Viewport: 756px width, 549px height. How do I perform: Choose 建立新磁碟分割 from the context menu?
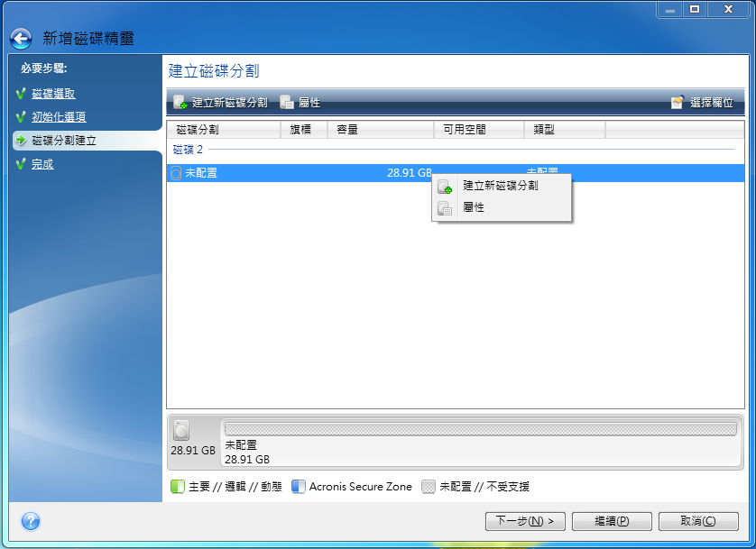pyautogui.click(x=500, y=186)
